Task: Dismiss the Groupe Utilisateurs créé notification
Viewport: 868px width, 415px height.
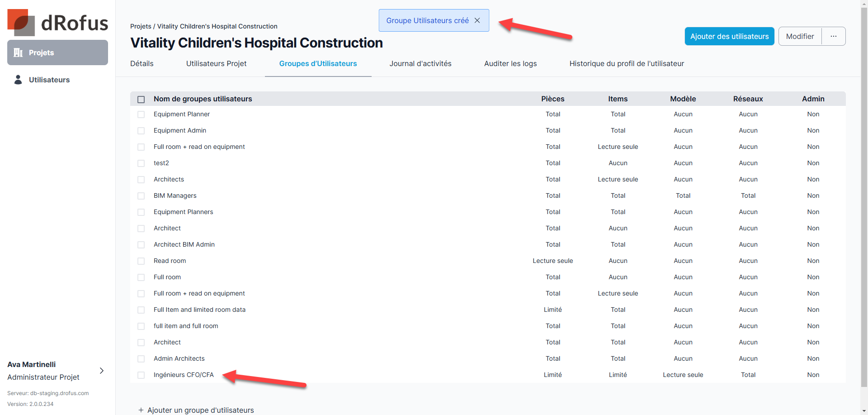Action: 477,20
